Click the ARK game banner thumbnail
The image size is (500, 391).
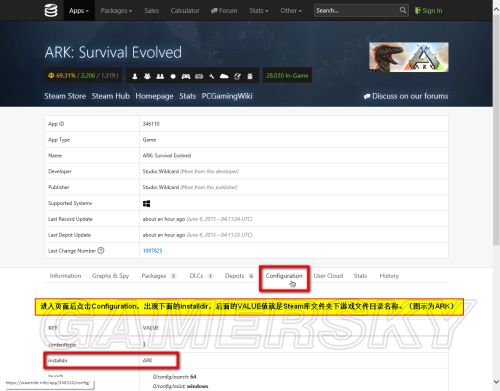tap(409, 57)
